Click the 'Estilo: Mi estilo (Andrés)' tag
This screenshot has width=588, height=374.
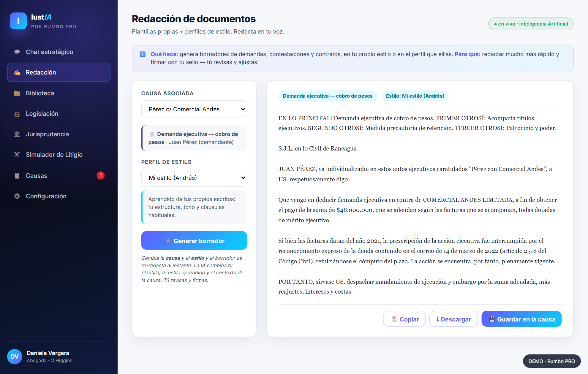tap(415, 96)
